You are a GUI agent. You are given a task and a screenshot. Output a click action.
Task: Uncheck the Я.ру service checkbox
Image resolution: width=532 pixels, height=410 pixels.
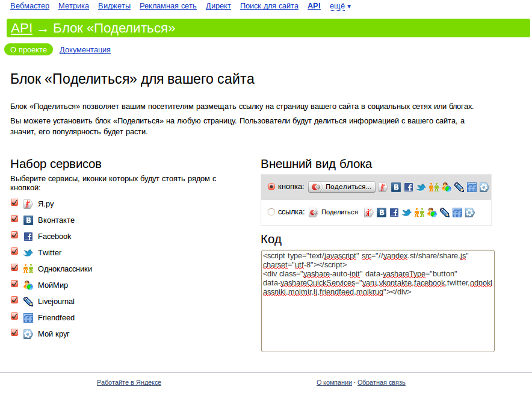[15, 203]
